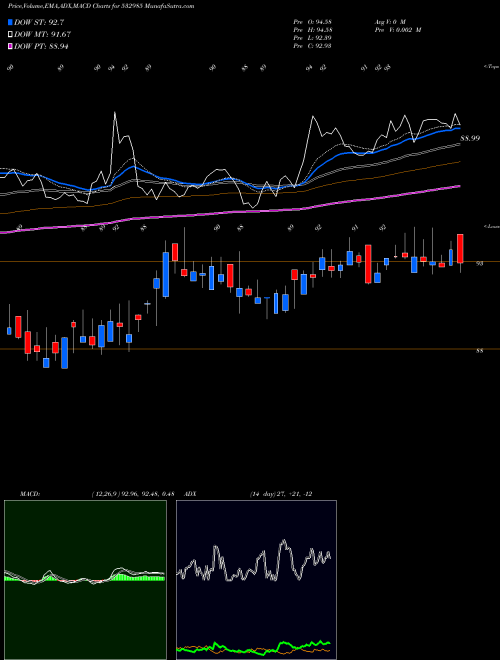500x660 pixels.
Task: Open the dark blue ADX chart panel
Action: click(x=256, y=580)
